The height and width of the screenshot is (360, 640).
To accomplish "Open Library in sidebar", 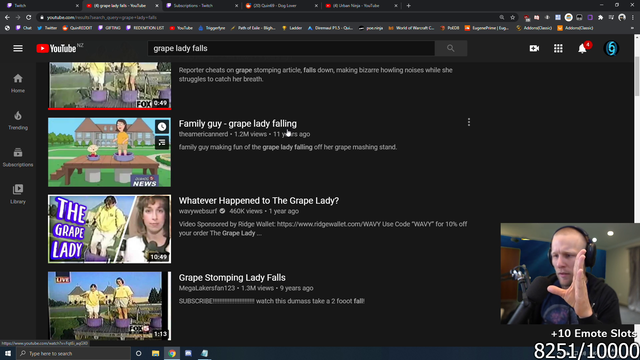I will tap(18, 194).
